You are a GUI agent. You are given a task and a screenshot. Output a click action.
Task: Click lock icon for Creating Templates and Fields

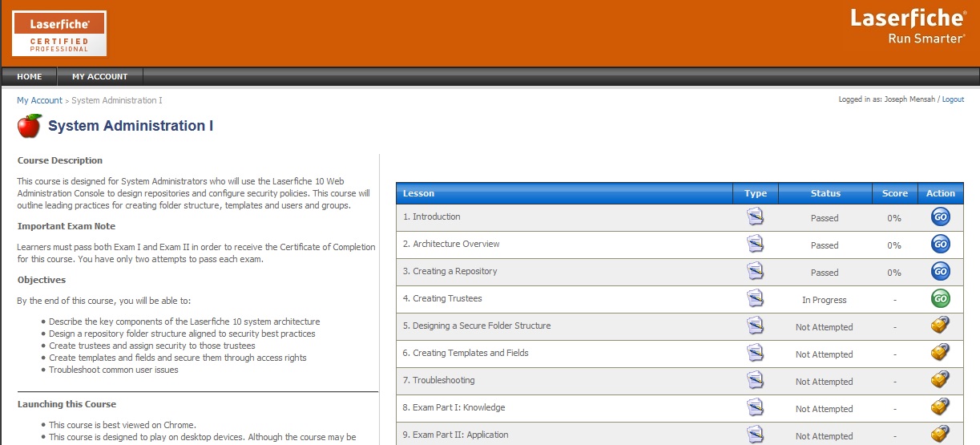[x=941, y=353]
